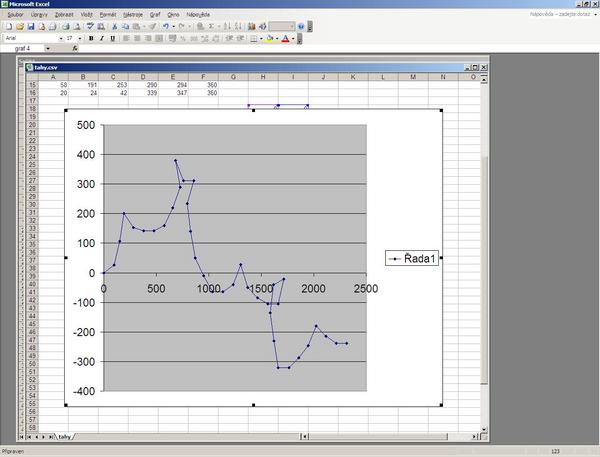This screenshot has width=600, height=457.
Task: Open the Chart Wizard icon
Action: coord(251,26)
